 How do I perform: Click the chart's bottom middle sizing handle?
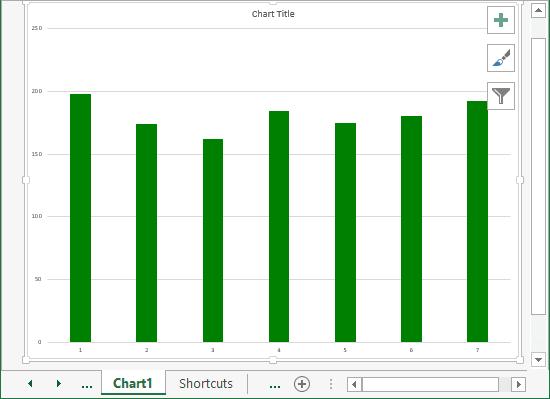[x=273, y=360]
